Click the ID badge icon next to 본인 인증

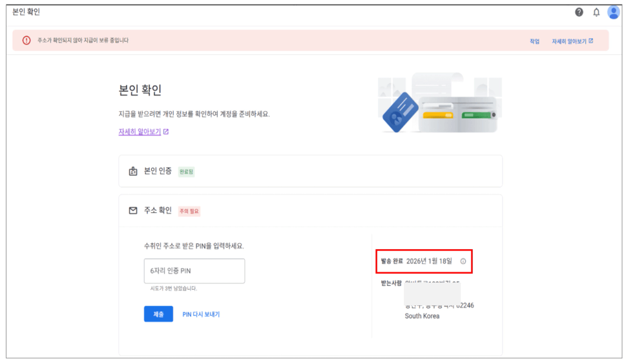133,171
